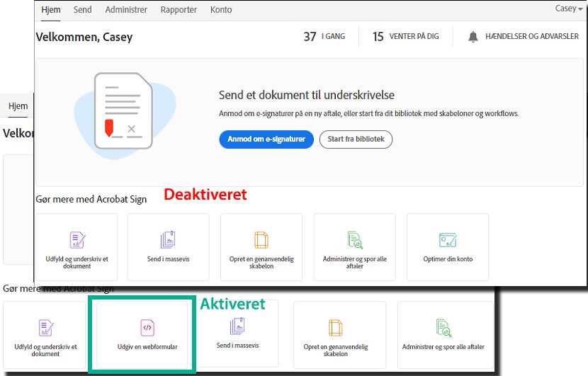This screenshot has width=588, height=376.
Task: Open Udgiv en webformular label
Action: [x=147, y=347]
